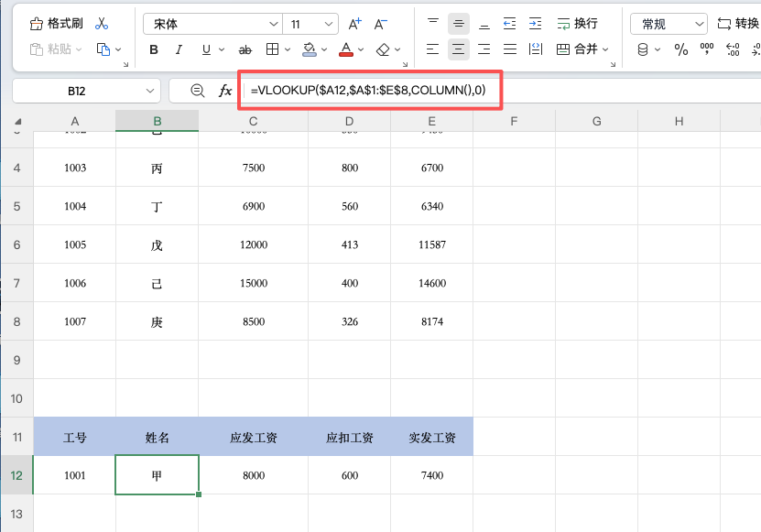Open the font color palette arrow

[361, 49]
